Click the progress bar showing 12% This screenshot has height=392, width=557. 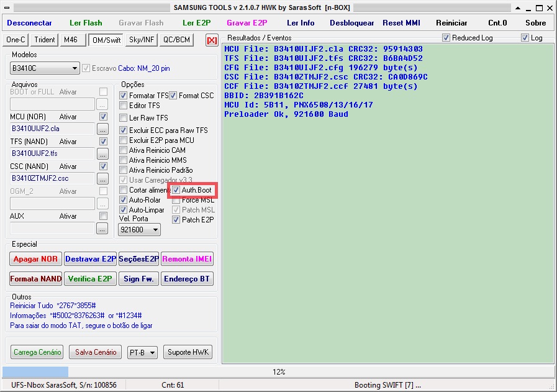point(278,371)
